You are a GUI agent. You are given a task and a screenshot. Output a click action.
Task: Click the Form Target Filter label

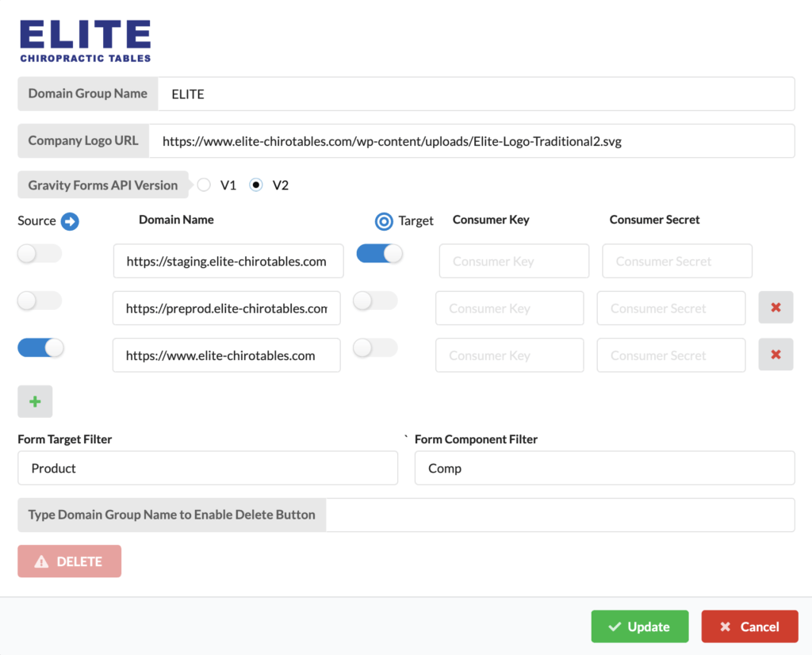click(65, 439)
